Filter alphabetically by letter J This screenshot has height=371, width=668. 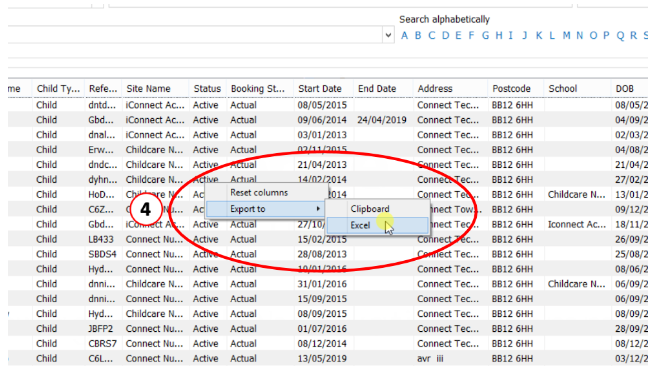point(525,35)
